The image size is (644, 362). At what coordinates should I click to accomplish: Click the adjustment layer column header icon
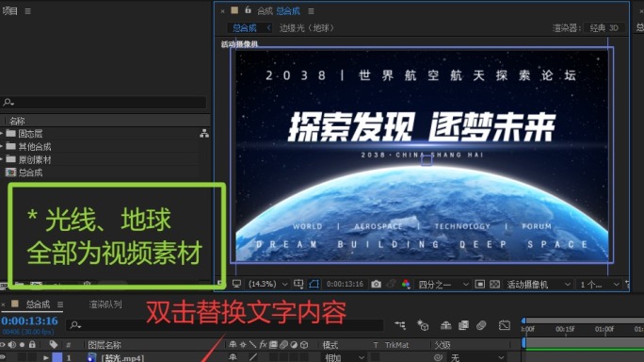(294, 345)
